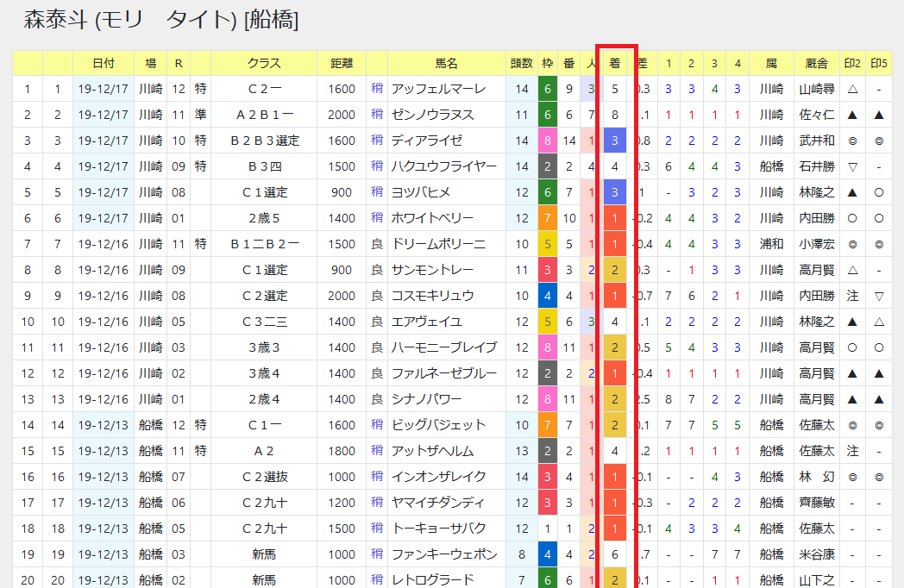
Task: Click distance 1800 in アットザヘルム row
Action: (342, 451)
